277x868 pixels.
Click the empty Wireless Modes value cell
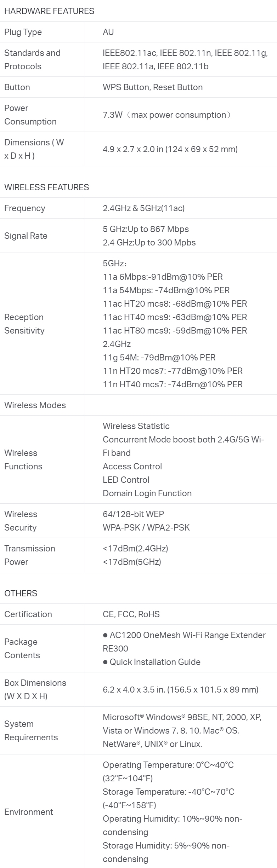tap(181, 405)
